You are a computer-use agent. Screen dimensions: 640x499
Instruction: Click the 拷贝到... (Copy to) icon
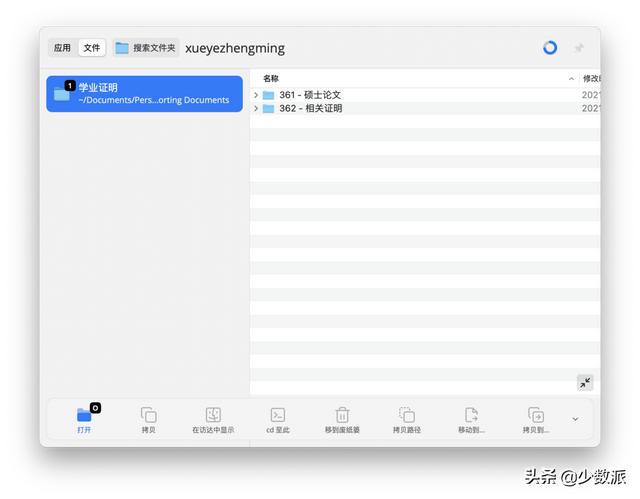click(x=536, y=415)
